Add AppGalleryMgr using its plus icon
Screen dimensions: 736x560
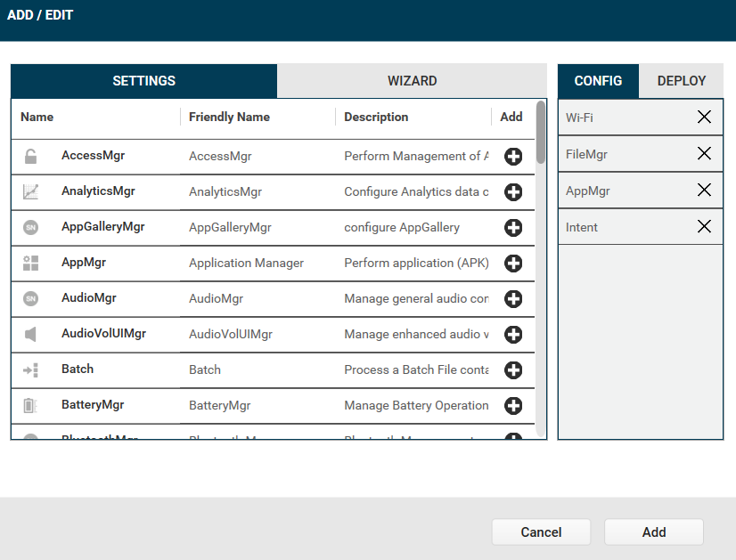[513, 227]
